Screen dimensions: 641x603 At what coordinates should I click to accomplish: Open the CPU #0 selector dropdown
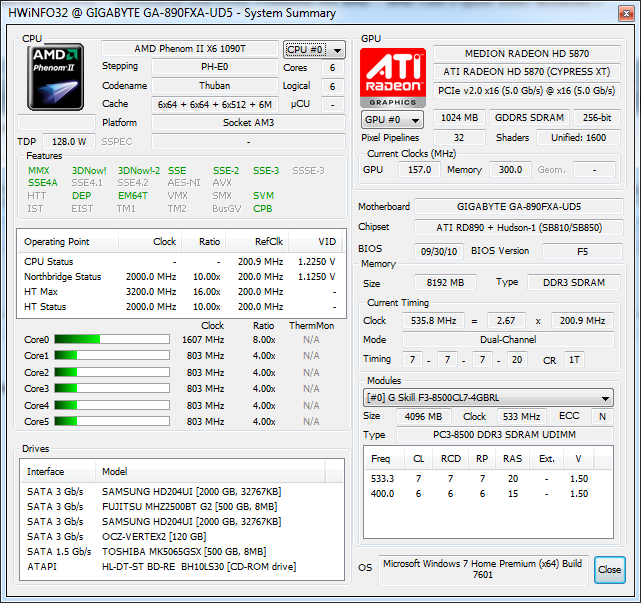tap(314, 50)
